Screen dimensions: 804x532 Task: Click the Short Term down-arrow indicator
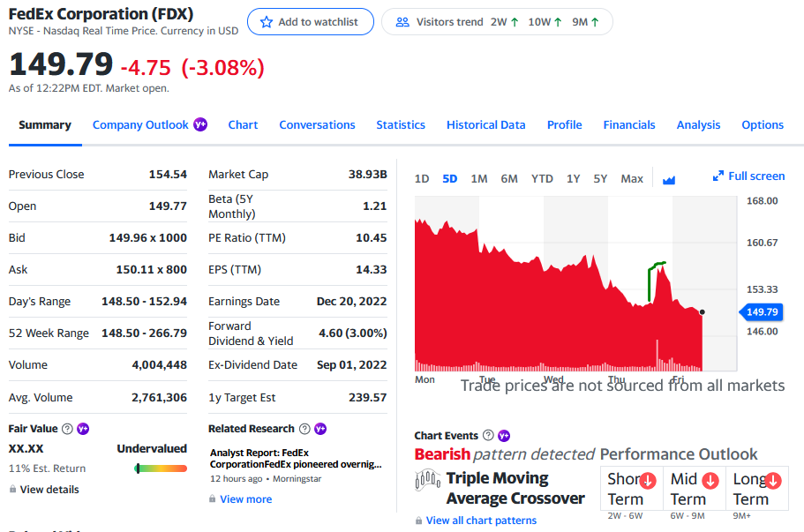[x=648, y=480]
